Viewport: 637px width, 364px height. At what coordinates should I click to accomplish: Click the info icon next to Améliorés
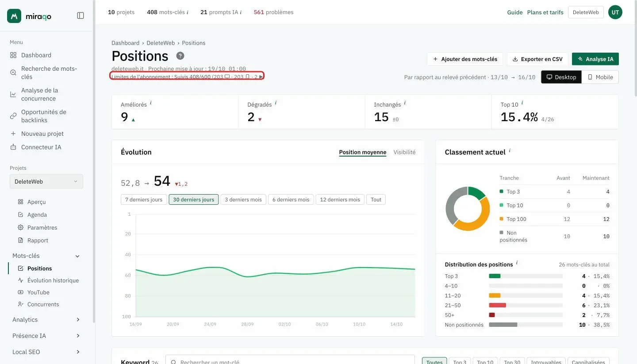tap(151, 103)
